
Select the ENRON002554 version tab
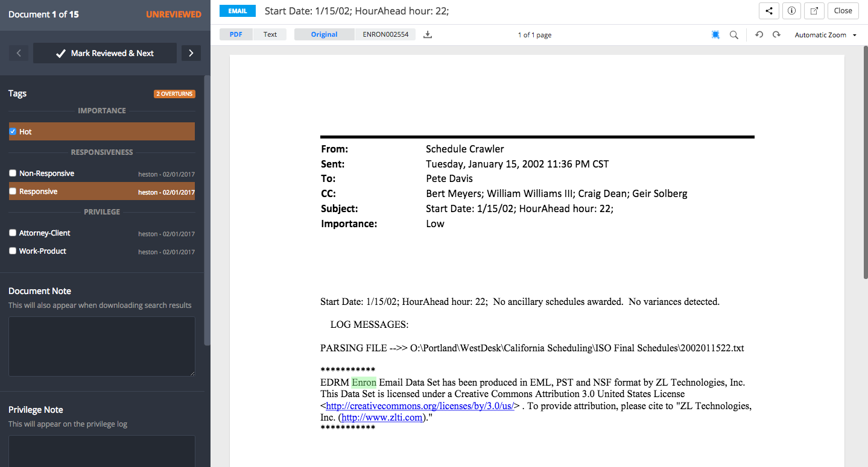385,34
